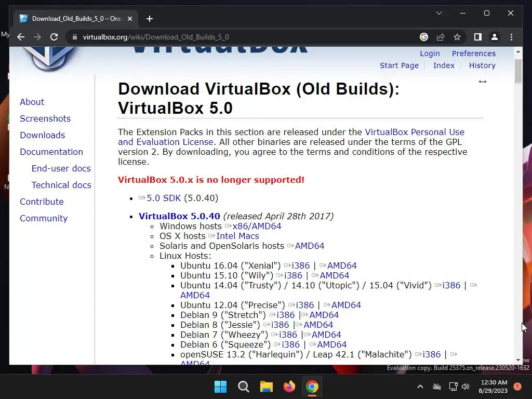The image size is (532, 399).
Task: Download Solaris AMD64 build
Action: (310, 246)
